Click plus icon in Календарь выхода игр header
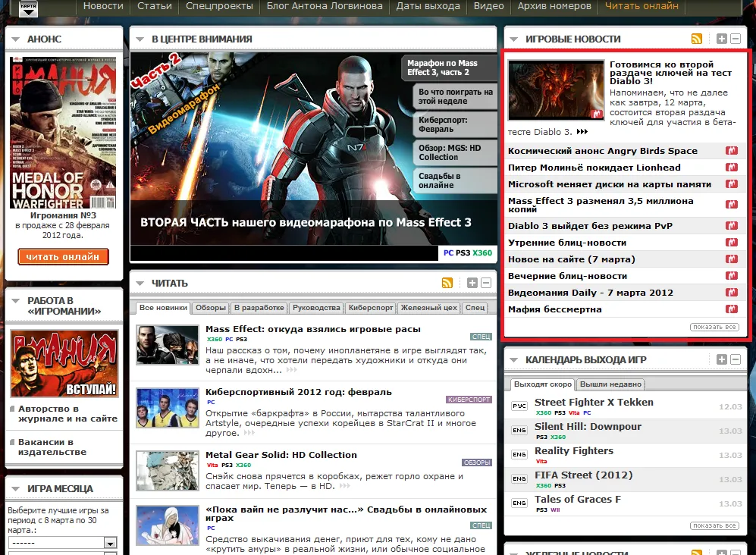This screenshot has height=555, width=756. pos(722,359)
